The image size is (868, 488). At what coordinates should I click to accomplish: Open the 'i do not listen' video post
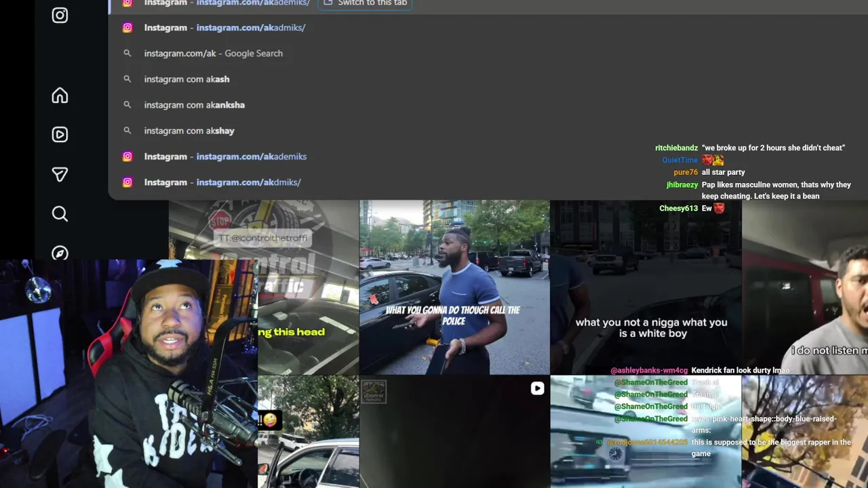point(806,287)
